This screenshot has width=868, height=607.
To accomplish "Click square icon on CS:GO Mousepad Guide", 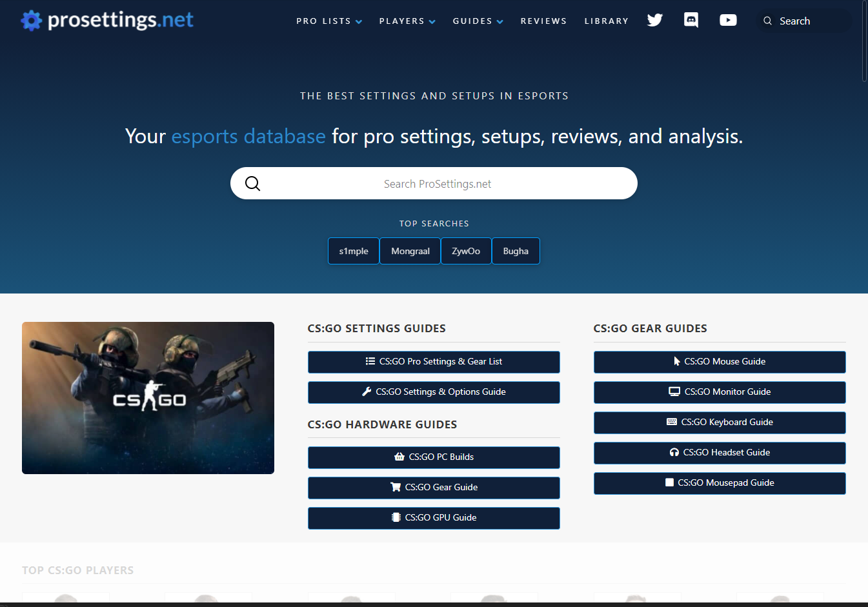I will [669, 483].
